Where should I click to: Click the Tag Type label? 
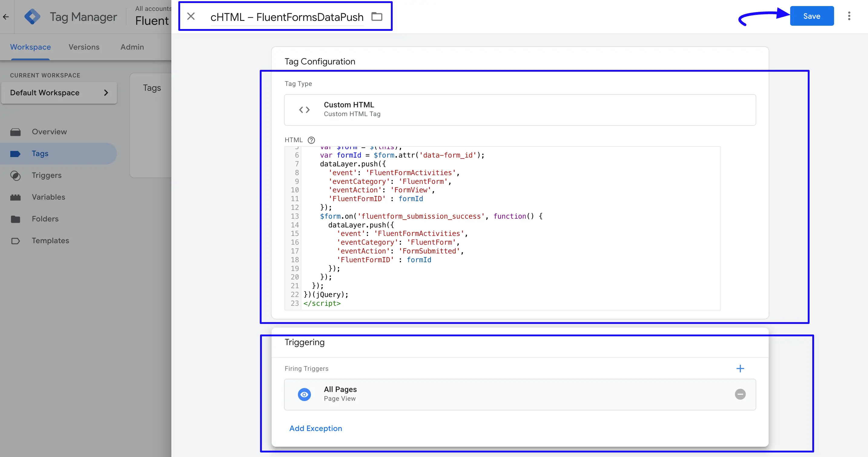pos(298,83)
